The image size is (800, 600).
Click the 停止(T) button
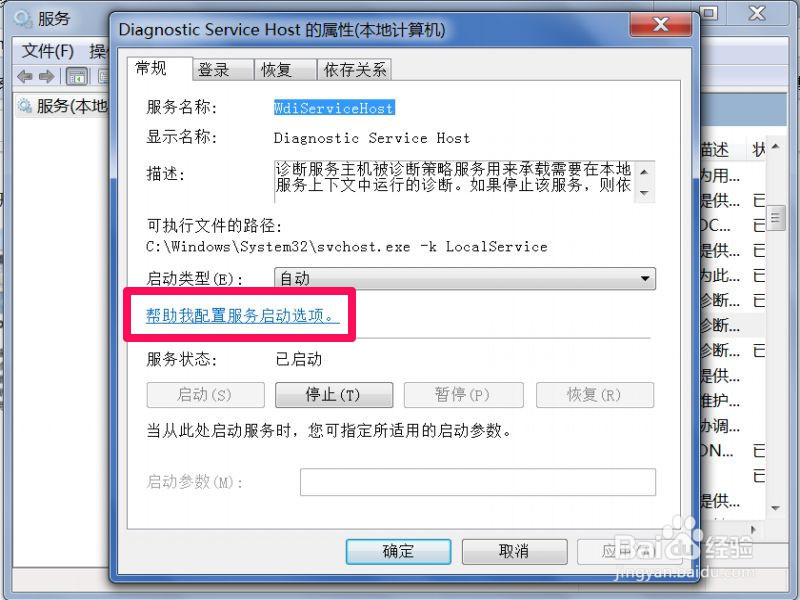point(334,395)
